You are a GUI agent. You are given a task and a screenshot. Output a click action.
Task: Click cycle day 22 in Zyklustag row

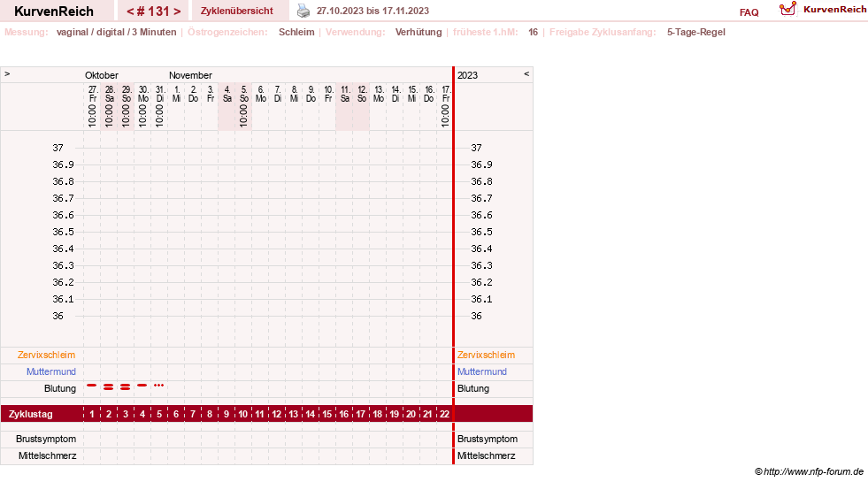(444, 414)
